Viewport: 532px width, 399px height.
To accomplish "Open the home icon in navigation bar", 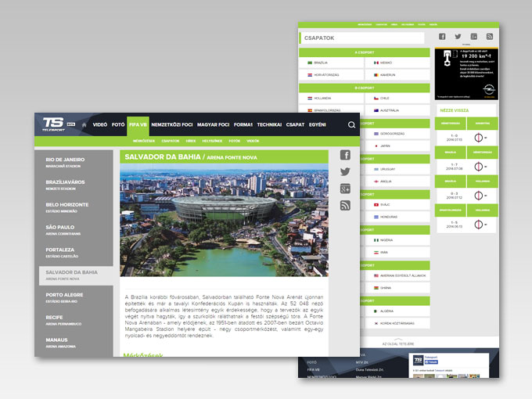I will (84, 125).
